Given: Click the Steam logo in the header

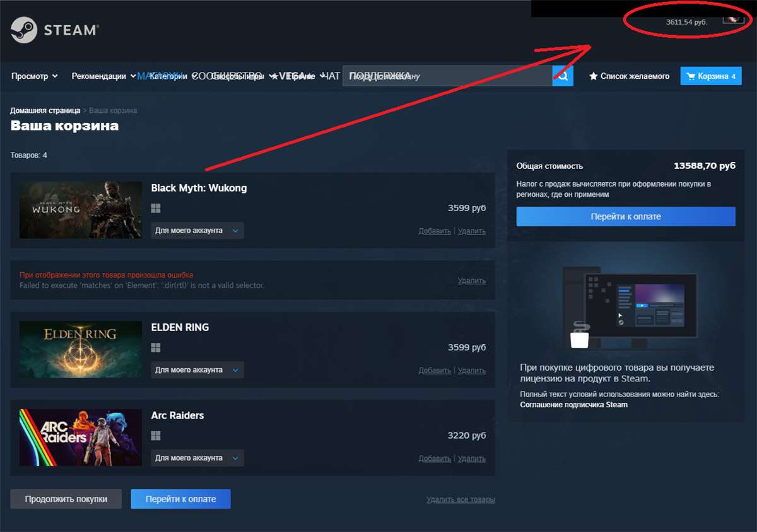Looking at the screenshot, I should 54,30.
